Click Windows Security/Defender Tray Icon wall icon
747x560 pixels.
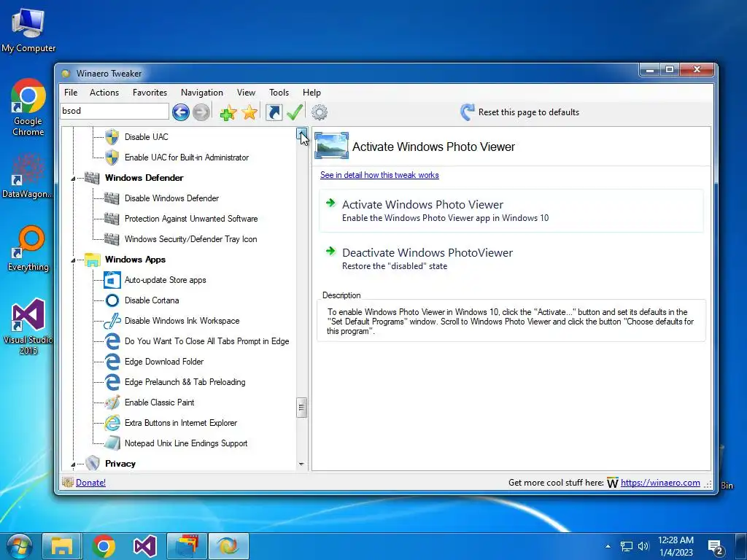point(112,239)
